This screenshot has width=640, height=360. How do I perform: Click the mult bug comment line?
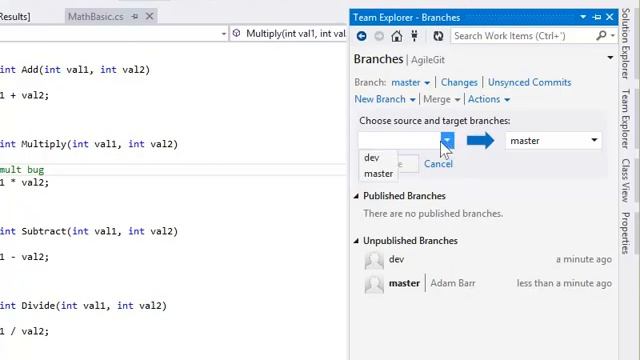point(22,170)
